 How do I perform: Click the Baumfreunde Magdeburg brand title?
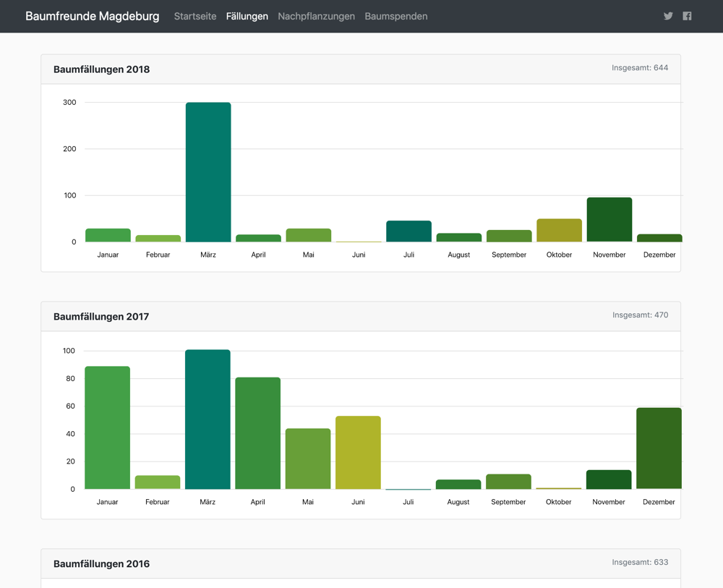(92, 16)
